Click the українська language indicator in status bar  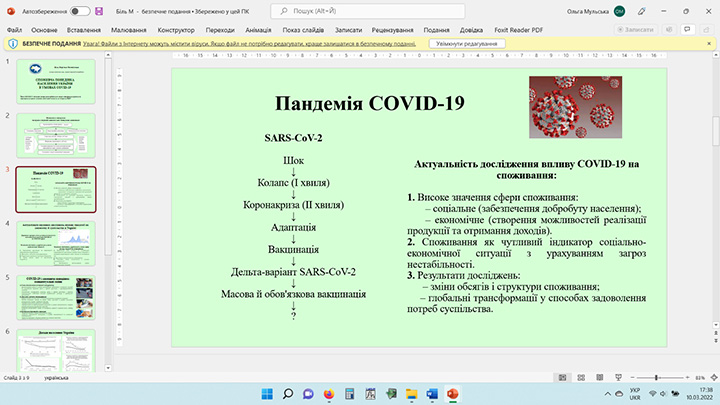[x=56, y=377]
